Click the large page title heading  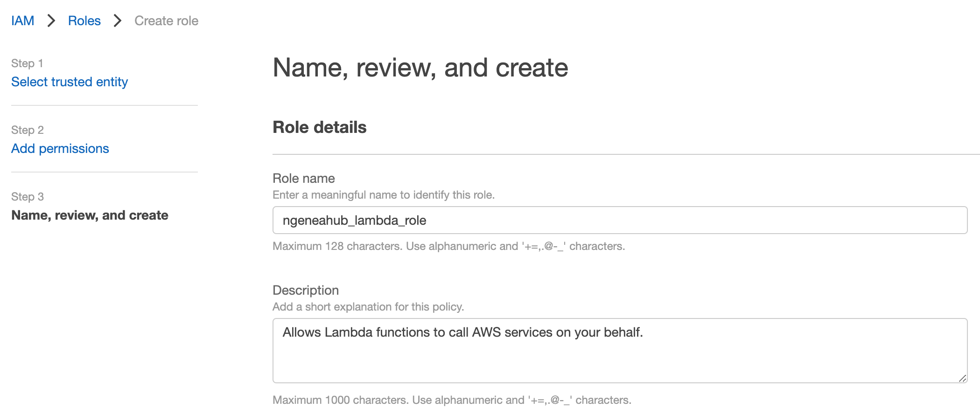(420, 68)
